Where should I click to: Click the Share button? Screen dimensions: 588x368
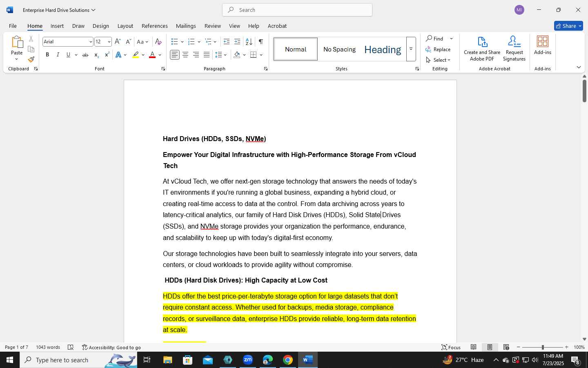(568, 26)
